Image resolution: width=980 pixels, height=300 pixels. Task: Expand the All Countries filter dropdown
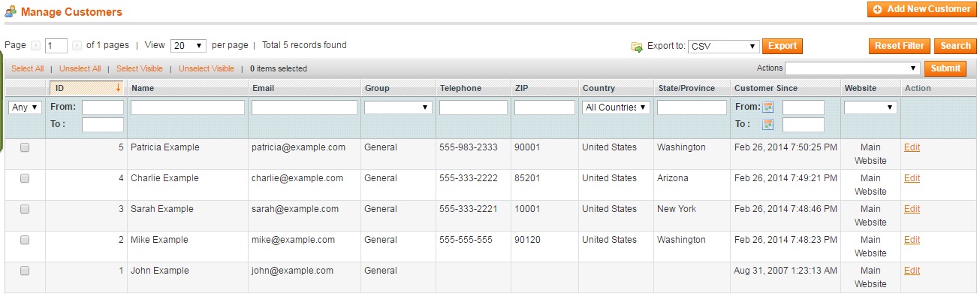pos(616,108)
